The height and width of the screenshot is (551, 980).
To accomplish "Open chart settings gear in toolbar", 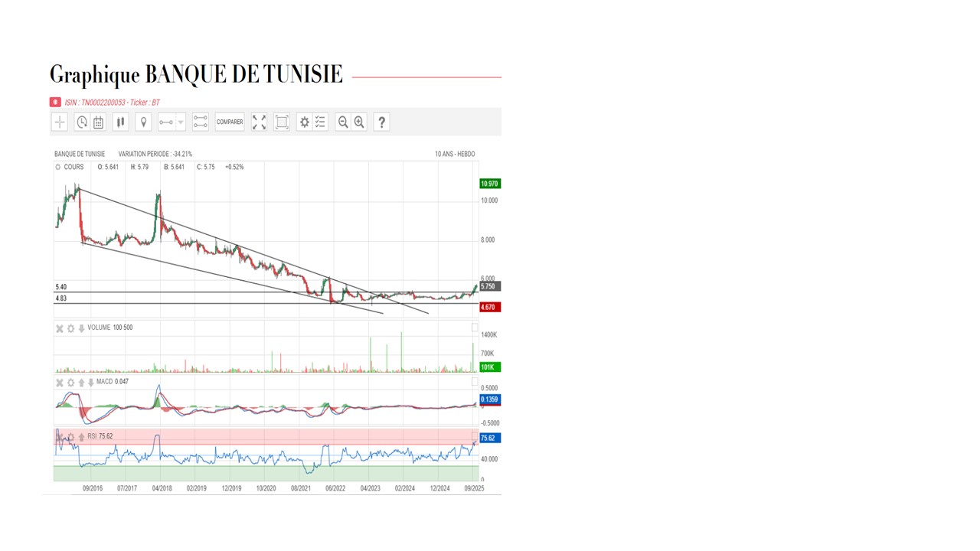I will tap(304, 122).
